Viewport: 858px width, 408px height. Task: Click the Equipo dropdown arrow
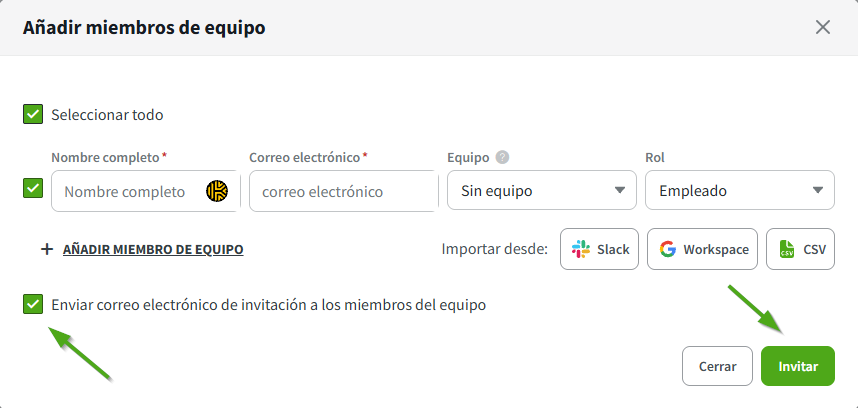point(619,190)
